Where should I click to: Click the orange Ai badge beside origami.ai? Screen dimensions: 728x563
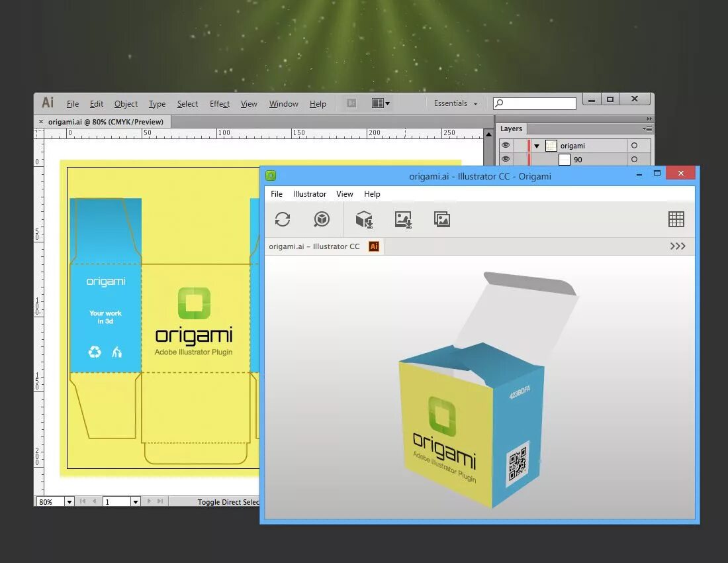pos(374,246)
